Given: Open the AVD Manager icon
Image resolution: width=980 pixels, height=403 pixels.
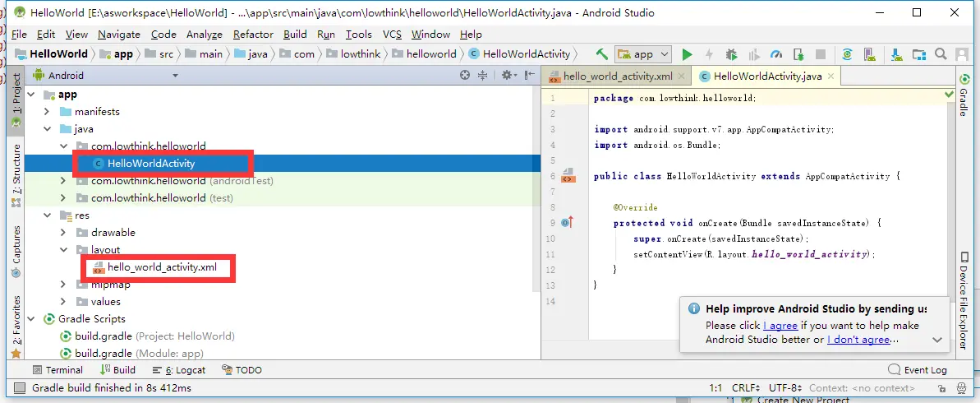Looking at the screenshot, I should pyautogui.click(x=869, y=54).
